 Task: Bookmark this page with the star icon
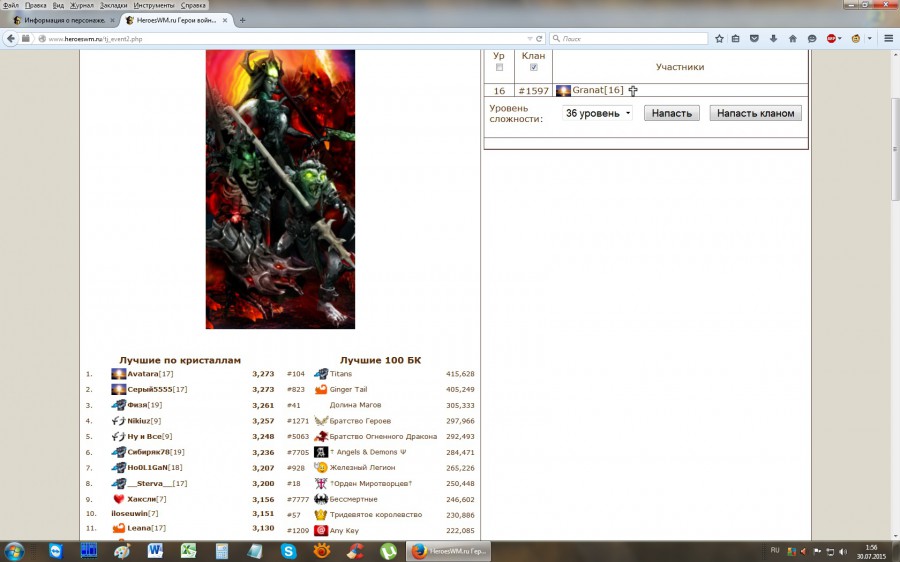719,38
